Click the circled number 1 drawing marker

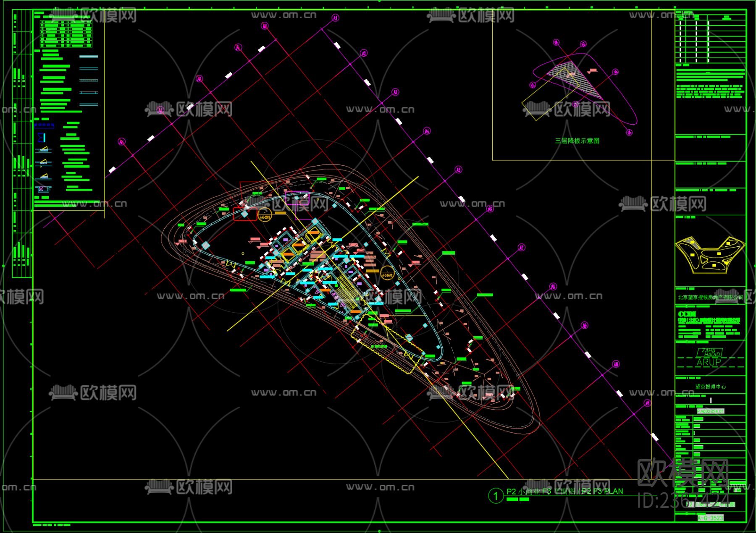click(496, 496)
